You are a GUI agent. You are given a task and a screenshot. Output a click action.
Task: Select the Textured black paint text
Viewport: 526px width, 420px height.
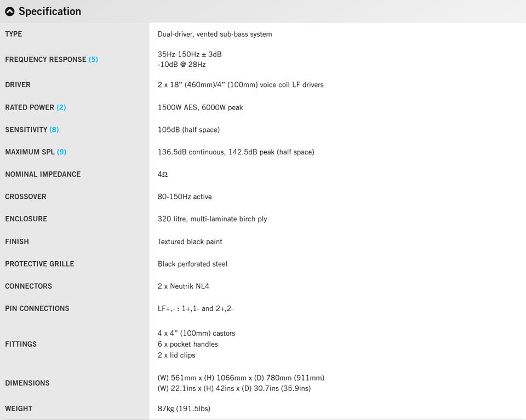(190, 241)
